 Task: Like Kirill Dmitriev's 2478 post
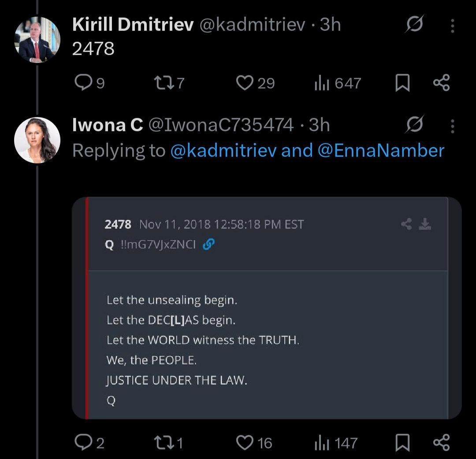pyautogui.click(x=244, y=83)
